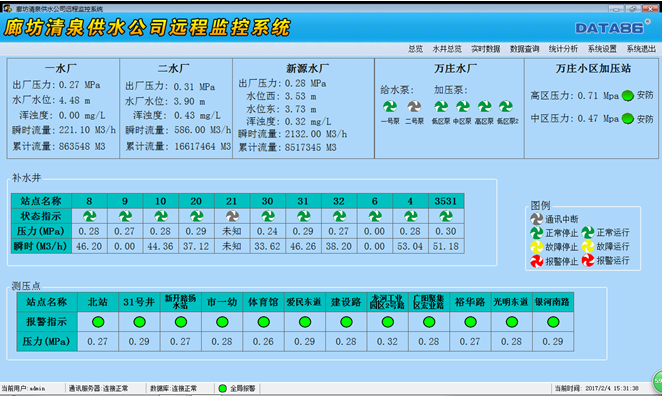
Task: Click the 光明东道 alarm indicator light
Action: 512,322
